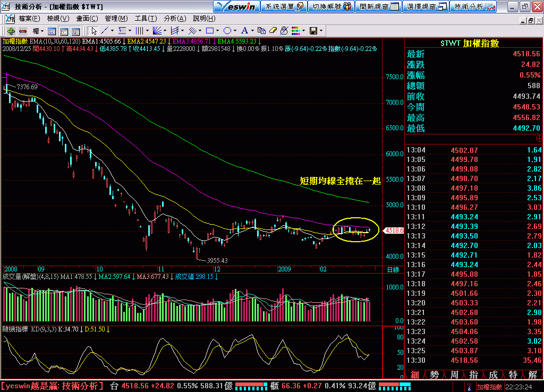Toggle the second chart layout mode button
The image size is (544, 392).
[x=64, y=31]
